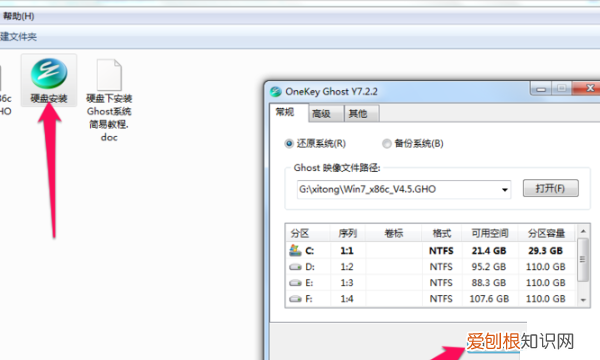The width and height of the screenshot is (600, 360).
Task: Minimize the OneKey Ghost window
Action: pos(541,89)
